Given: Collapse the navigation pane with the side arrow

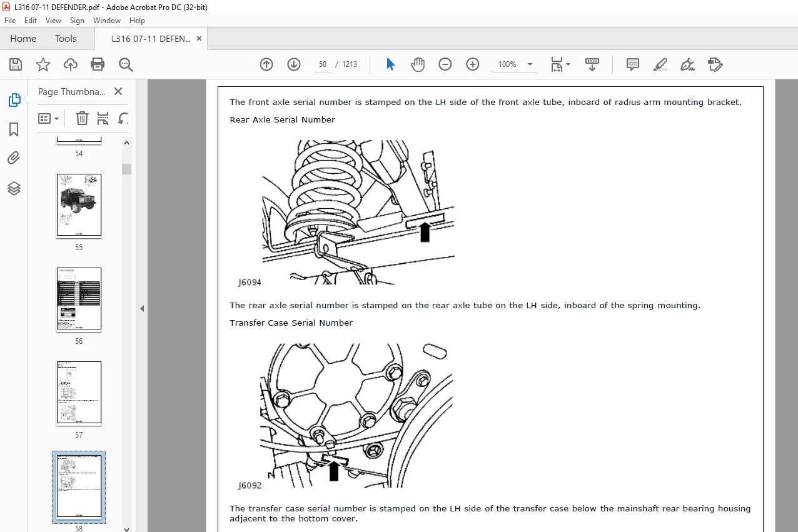Looking at the screenshot, I should pos(142,308).
